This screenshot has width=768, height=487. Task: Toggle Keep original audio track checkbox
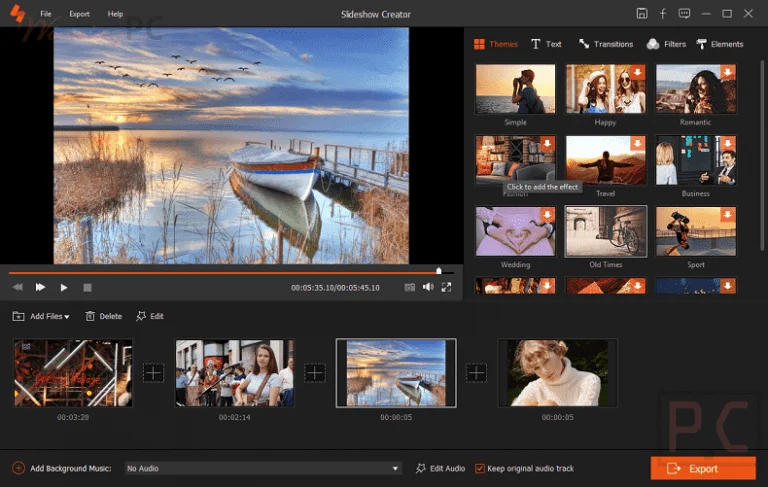(x=480, y=468)
